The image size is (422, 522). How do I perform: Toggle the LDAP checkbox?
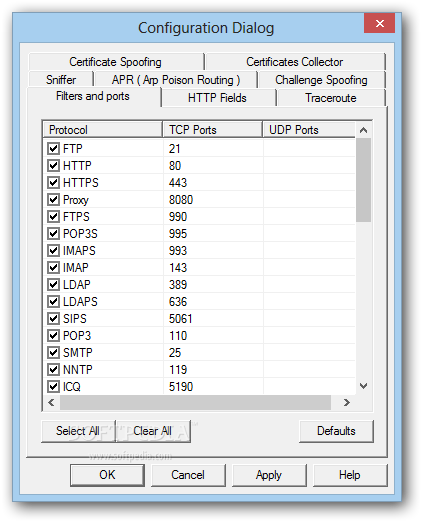pyautogui.click(x=53, y=284)
